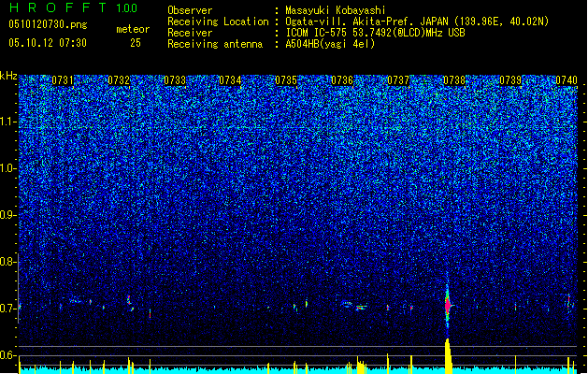Image resolution: width=588 pixels, height=374 pixels.
Task: Click the 0.7 kHz axis label
Action: click(7, 309)
